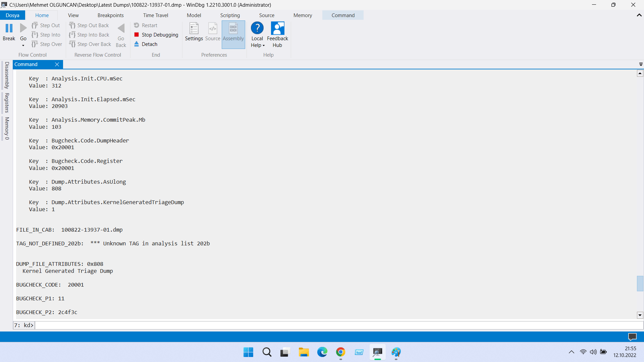Click the Detach icon
This screenshot has width=644, height=362.
coord(137,44)
